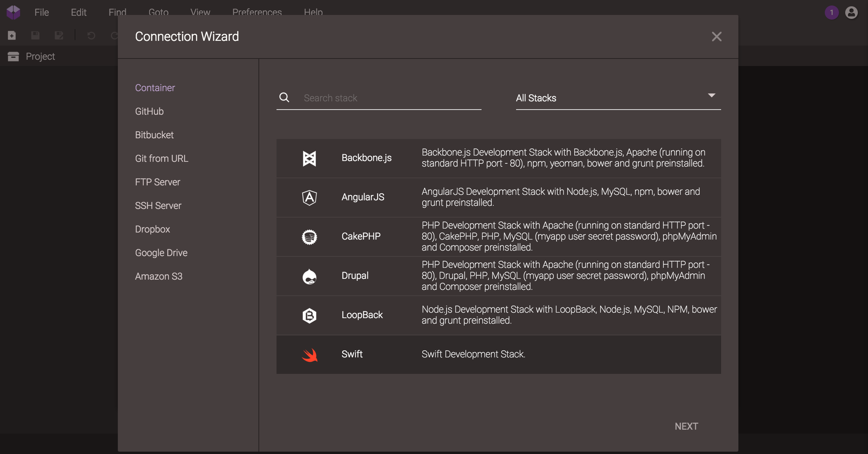Choose the Swift stack name
Screen dimensions: 868x454
pyautogui.click(x=352, y=354)
